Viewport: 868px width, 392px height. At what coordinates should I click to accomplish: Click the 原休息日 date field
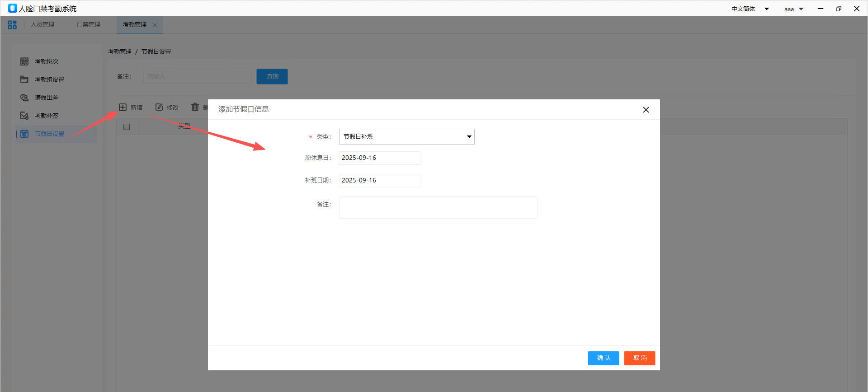click(x=379, y=158)
